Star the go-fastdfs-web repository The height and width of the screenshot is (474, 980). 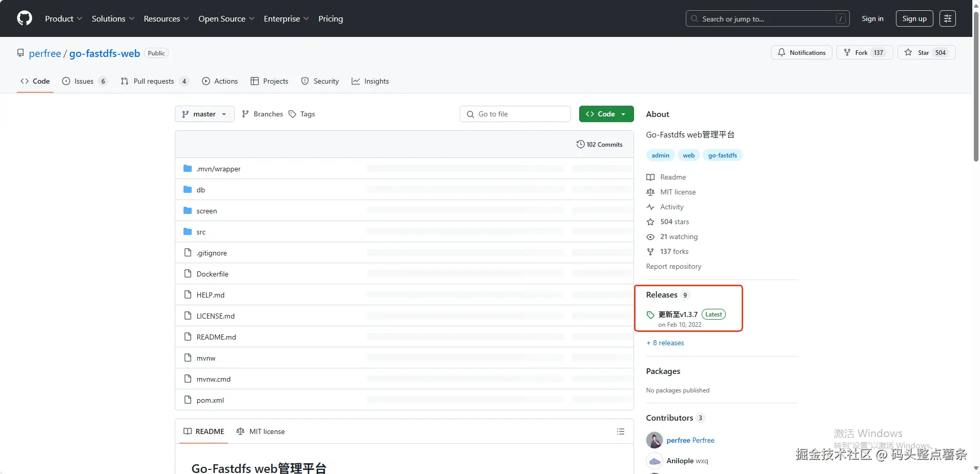point(927,52)
